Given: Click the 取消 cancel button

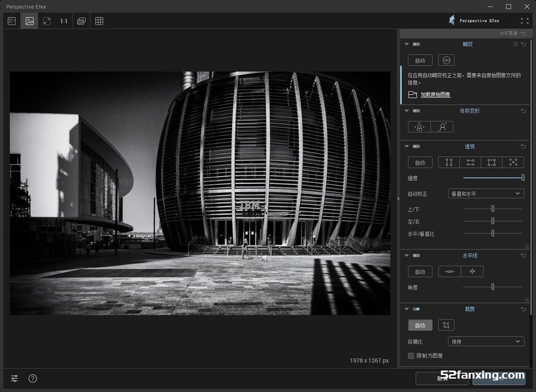Looking at the screenshot, I should (x=442, y=379).
